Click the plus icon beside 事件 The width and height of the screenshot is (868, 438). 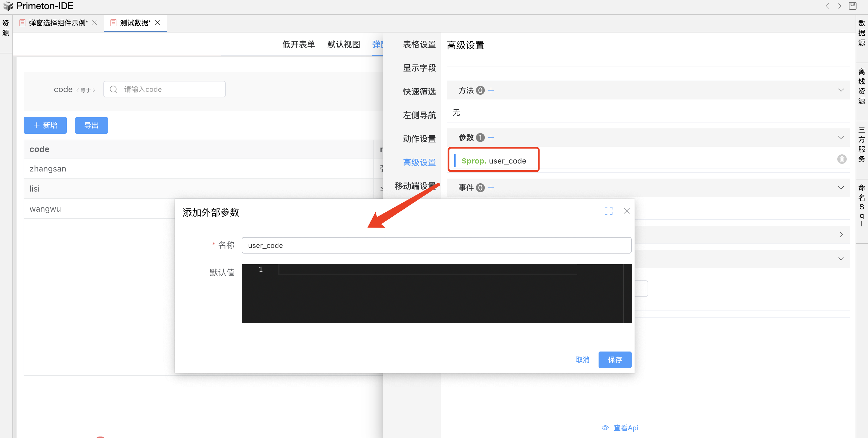(x=491, y=187)
